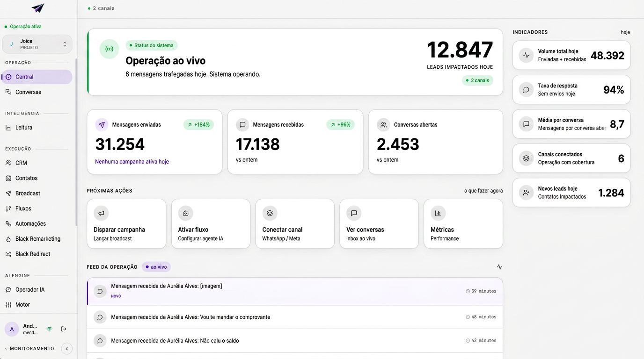Go to Black Remarketing menu item
This screenshot has width=644, height=359.
(37, 239)
